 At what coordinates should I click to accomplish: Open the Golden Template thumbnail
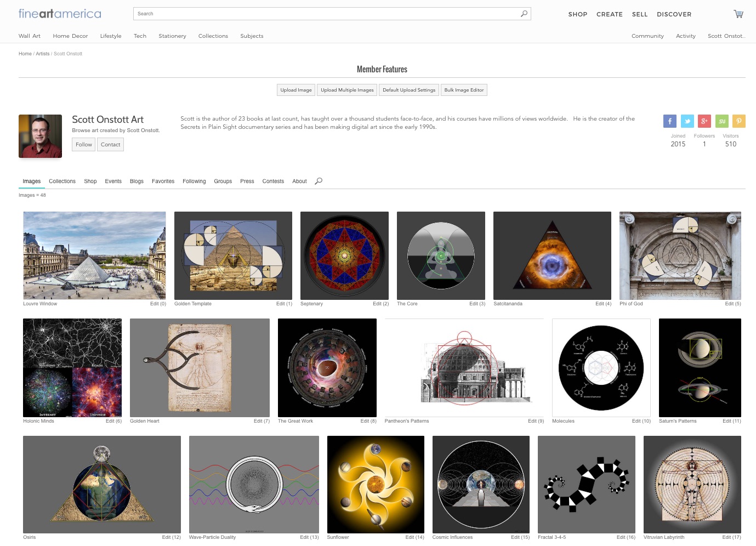coord(233,255)
